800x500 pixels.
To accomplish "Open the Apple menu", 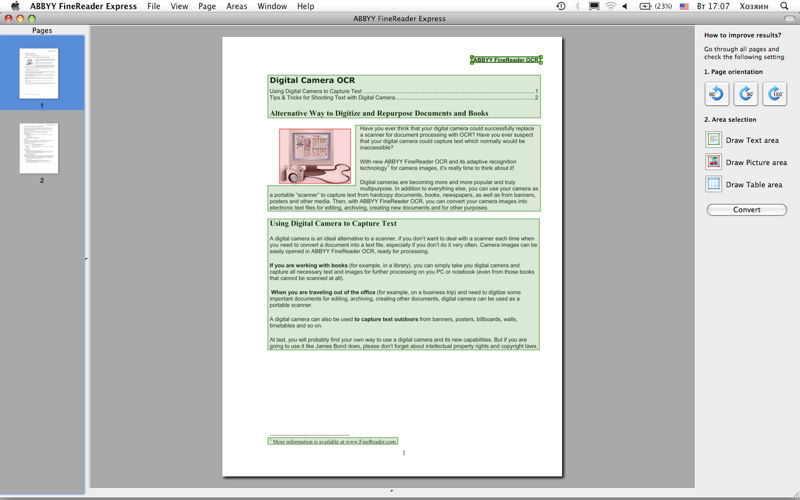I will 15,6.
